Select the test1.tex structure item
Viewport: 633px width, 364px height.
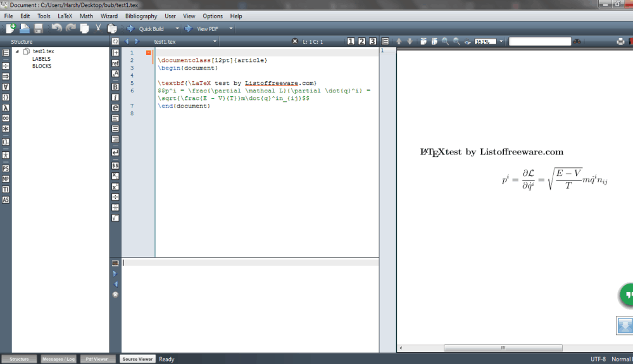coord(43,51)
